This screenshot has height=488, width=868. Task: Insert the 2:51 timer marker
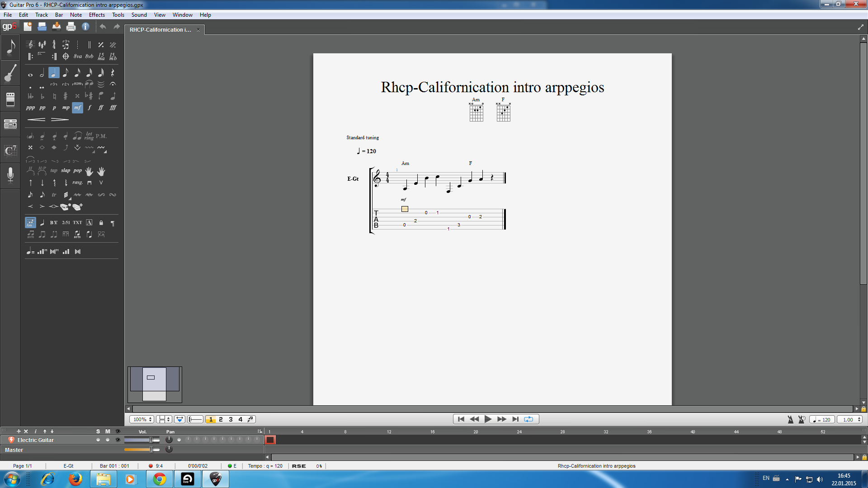tap(66, 222)
